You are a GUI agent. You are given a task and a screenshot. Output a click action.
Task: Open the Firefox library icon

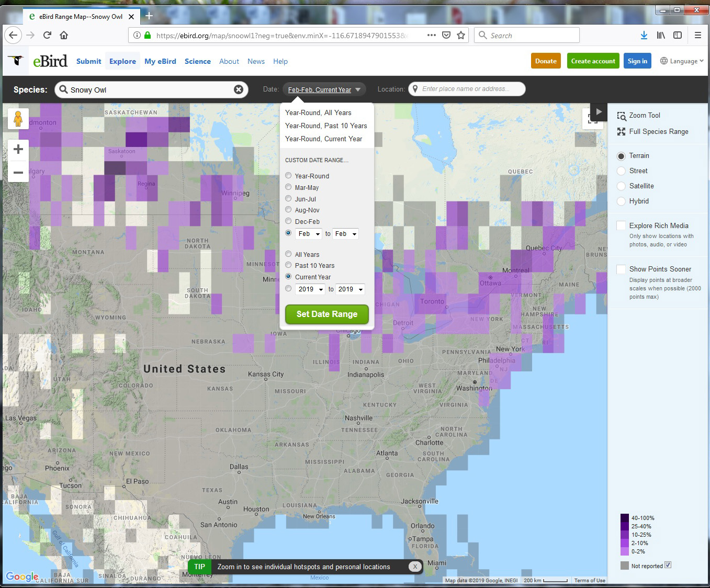coord(661,35)
